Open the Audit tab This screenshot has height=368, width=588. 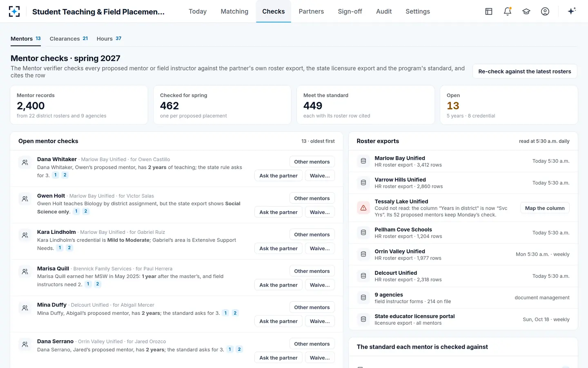click(x=384, y=11)
